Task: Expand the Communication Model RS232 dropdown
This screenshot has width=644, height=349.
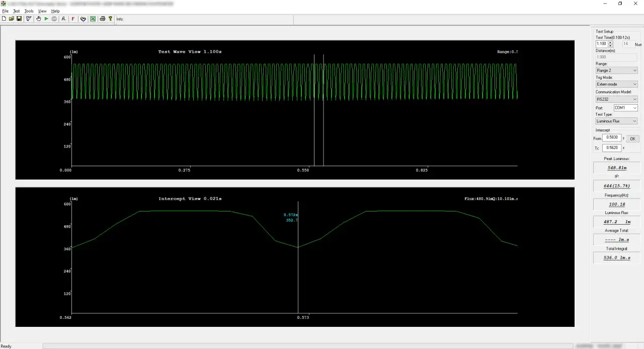Action: (x=616, y=99)
